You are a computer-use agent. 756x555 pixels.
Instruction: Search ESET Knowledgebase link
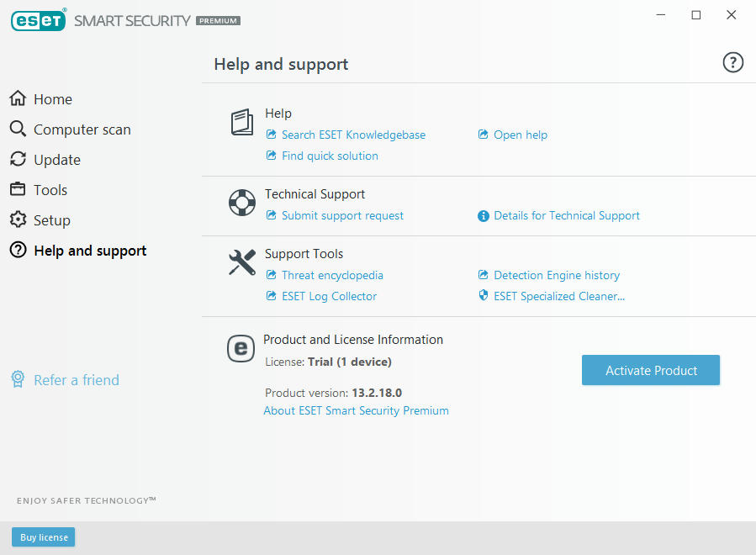tap(353, 135)
